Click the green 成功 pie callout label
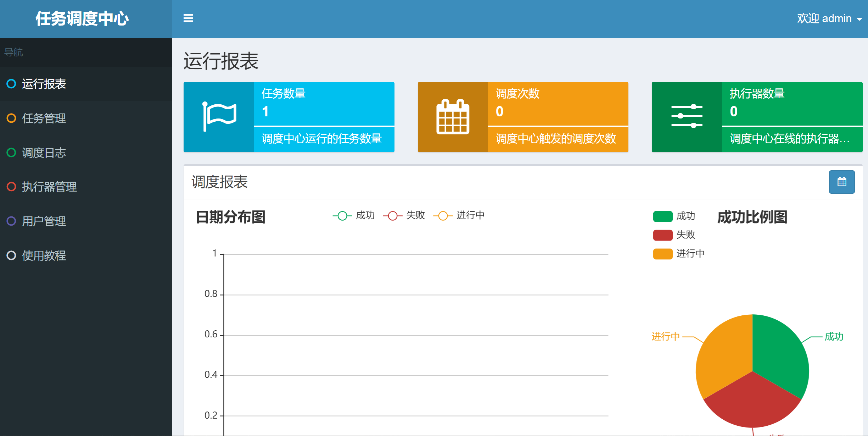868x436 pixels. click(x=834, y=336)
